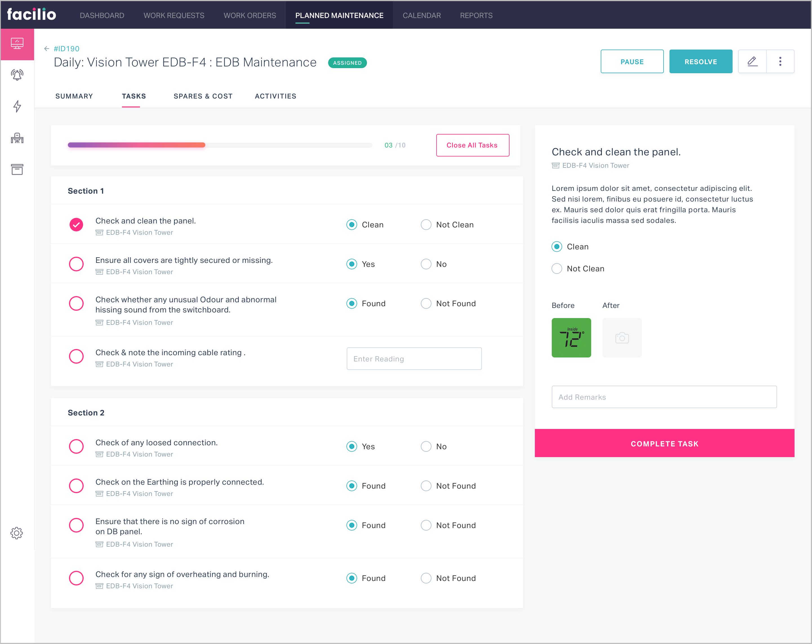Click the #ID190 link
Screen dimensions: 812x644
67,49
